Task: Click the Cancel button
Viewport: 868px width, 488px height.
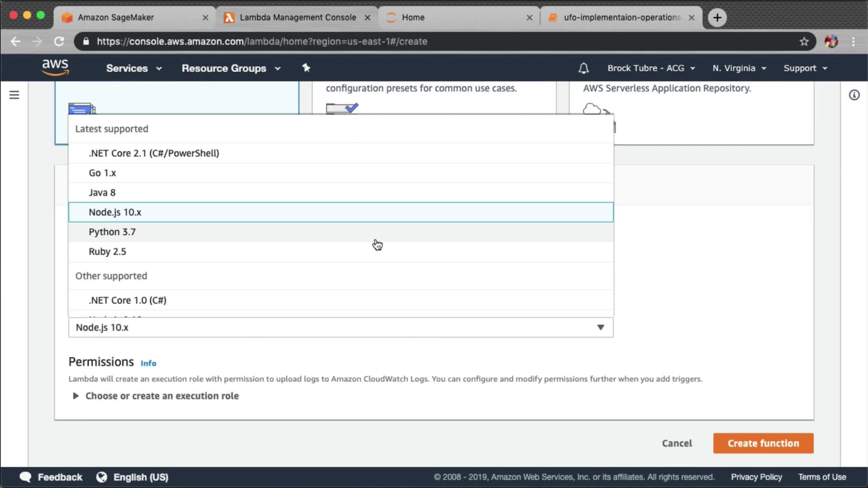Action: click(x=677, y=443)
